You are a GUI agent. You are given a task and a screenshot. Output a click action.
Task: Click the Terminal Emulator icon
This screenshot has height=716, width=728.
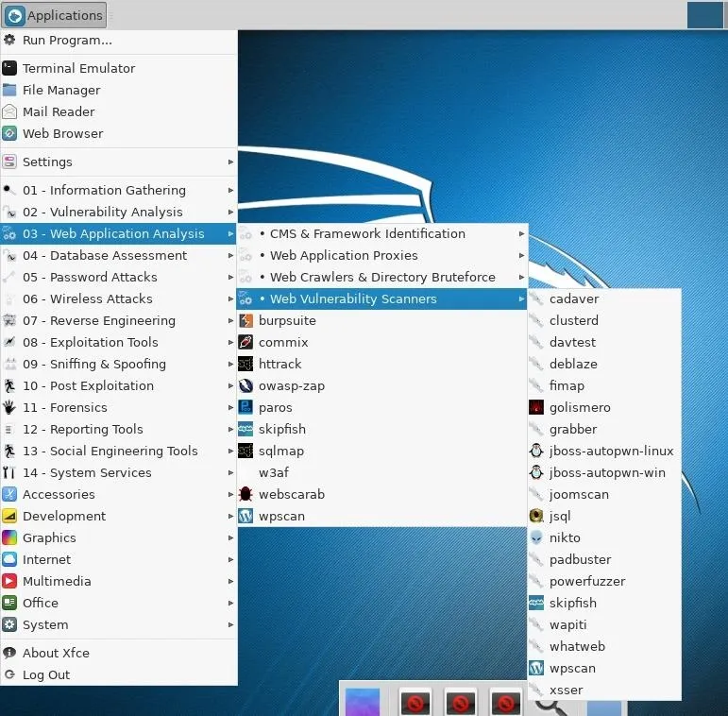tap(9, 68)
